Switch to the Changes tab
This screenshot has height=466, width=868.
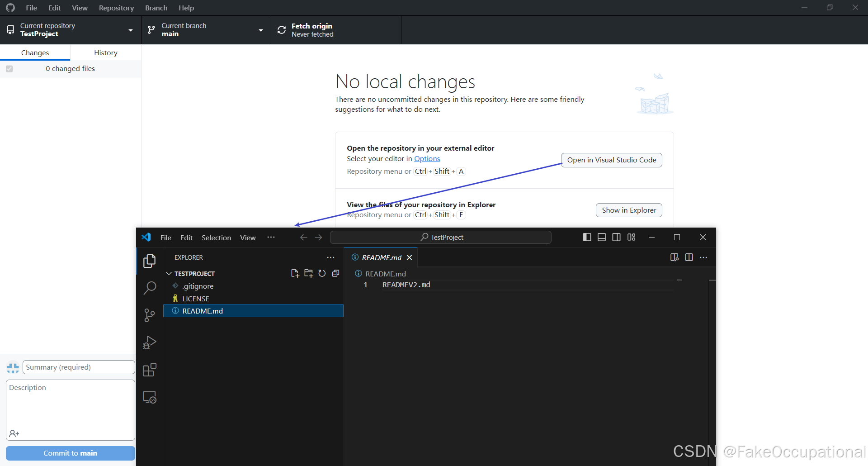(35, 53)
